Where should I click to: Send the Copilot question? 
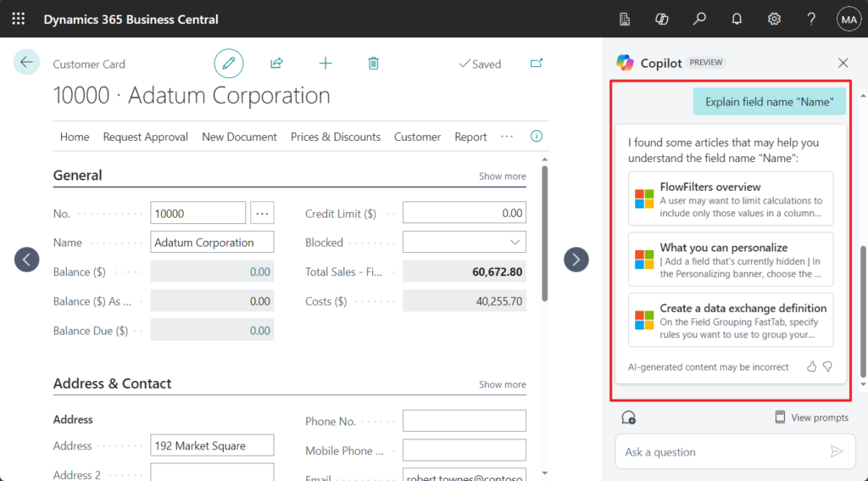tap(837, 451)
